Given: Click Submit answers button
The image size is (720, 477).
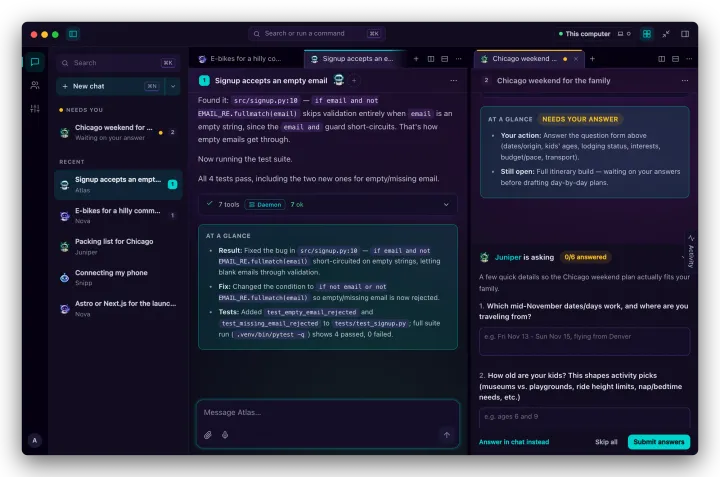Looking at the screenshot, I should point(658,442).
